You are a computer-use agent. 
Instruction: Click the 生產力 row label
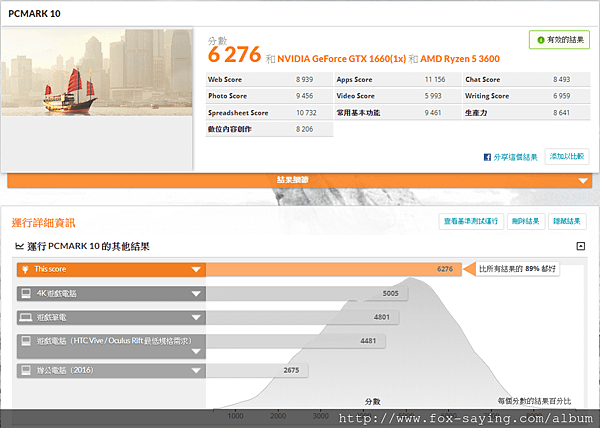click(x=476, y=113)
